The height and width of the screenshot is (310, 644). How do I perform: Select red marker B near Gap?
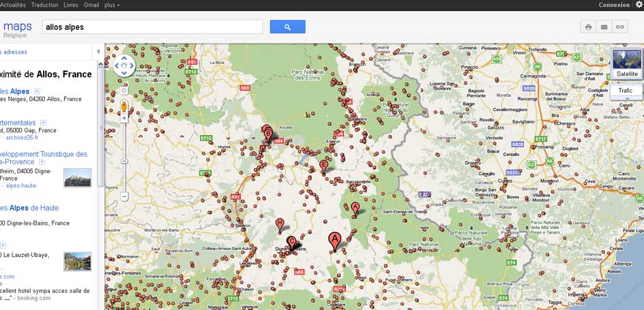[268, 134]
